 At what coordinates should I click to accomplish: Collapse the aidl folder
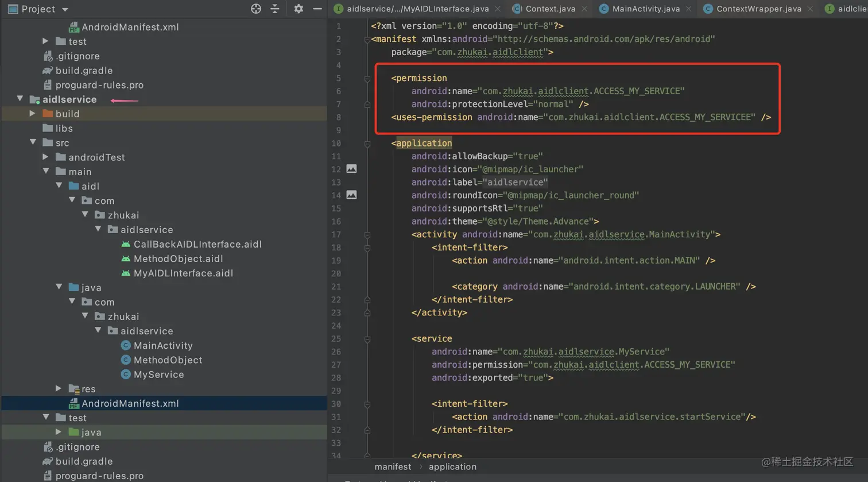coord(59,186)
